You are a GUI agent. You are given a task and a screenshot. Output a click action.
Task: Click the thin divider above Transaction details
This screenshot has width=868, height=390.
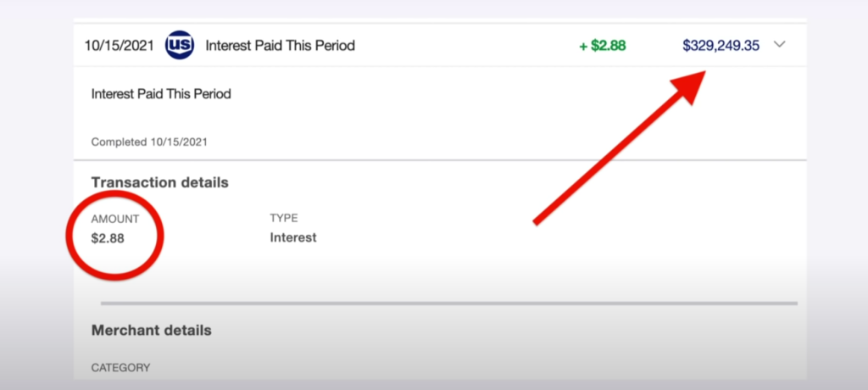click(440, 160)
